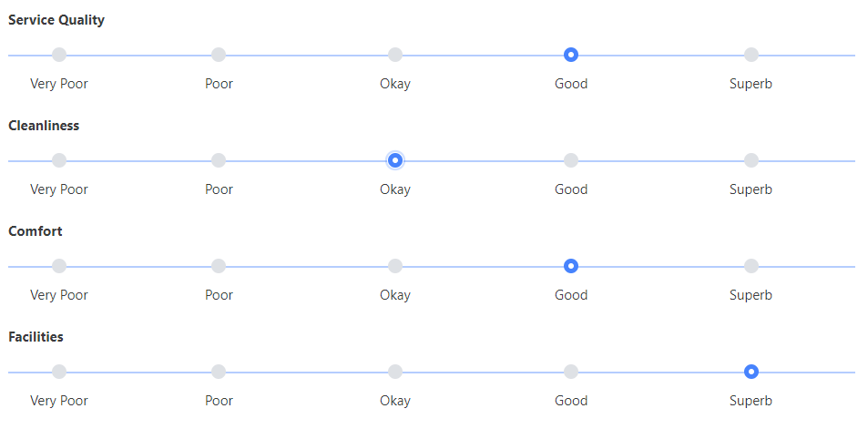Choose Superb for Cleanliness
Viewport: 868px width, 429px height.
[751, 160]
